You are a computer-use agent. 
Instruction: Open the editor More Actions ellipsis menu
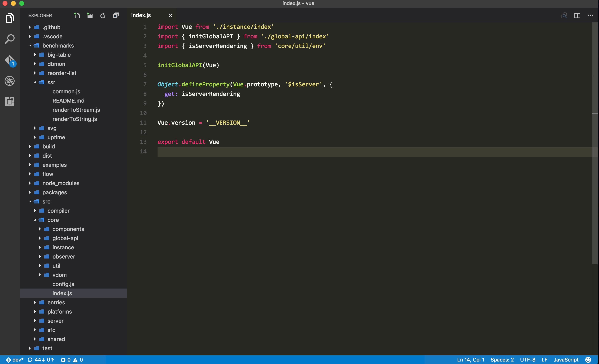(x=590, y=15)
